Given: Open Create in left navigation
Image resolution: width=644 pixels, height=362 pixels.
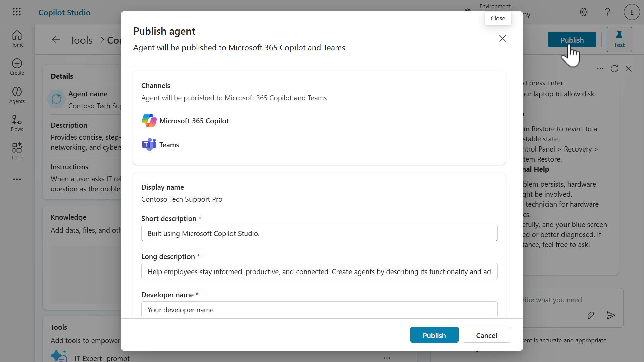Looking at the screenshot, I should [17, 67].
